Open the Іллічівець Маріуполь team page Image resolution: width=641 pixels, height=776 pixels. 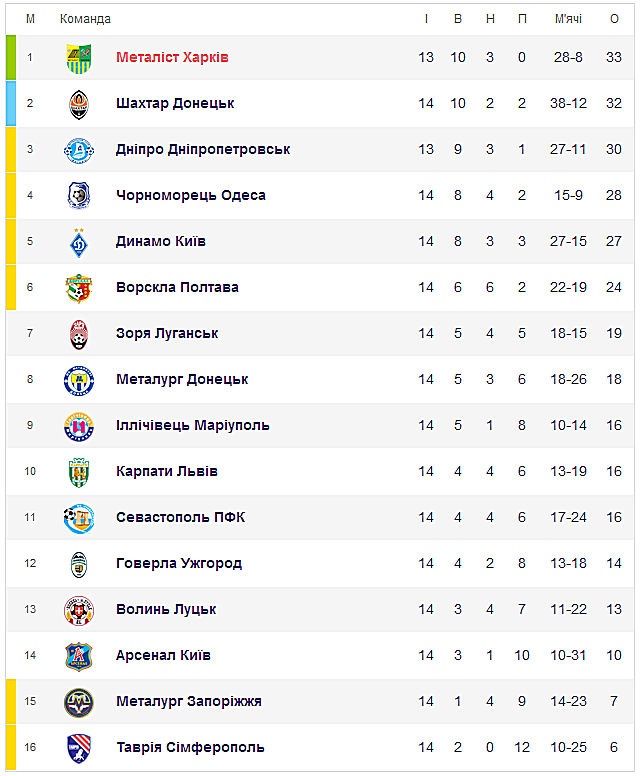(193, 425)
